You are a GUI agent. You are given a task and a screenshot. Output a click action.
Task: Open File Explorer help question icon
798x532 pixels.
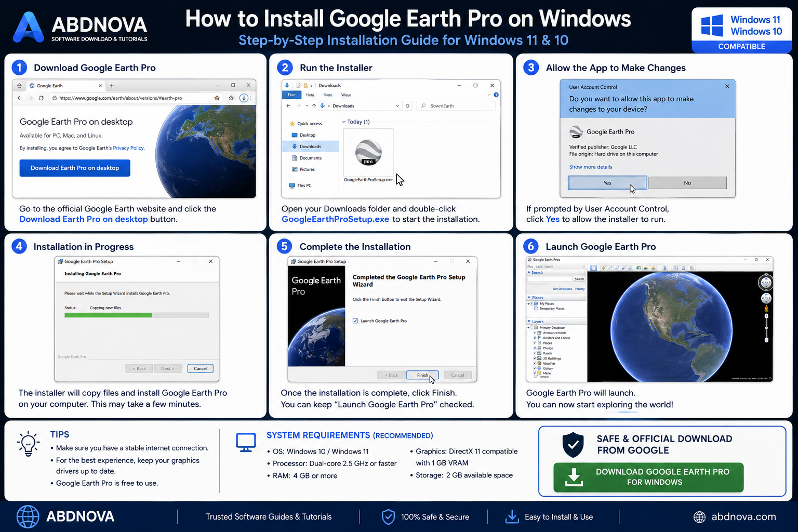496,95
